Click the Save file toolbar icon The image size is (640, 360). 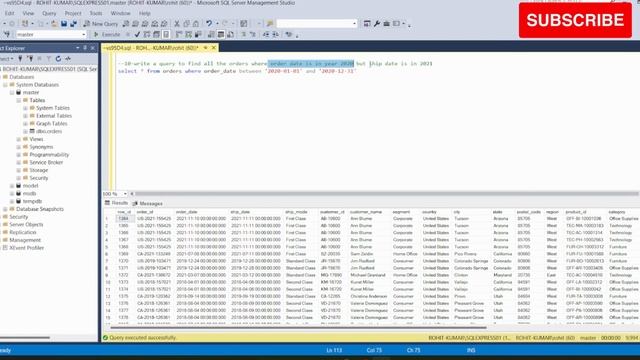(x=64, y=24)
